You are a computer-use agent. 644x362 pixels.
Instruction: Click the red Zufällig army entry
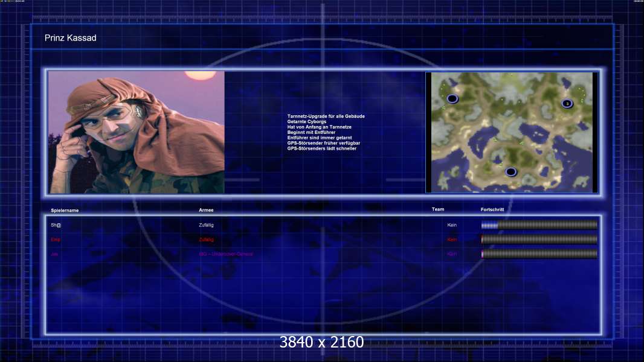(x=206, y=240)
